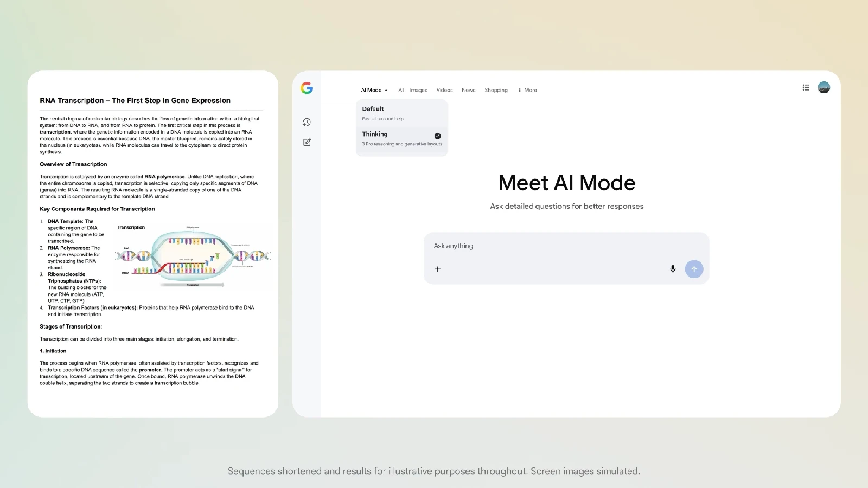This screenshot has width=868, height=488.
Task: Switch to the Images tab
Action: click(418, 90)
